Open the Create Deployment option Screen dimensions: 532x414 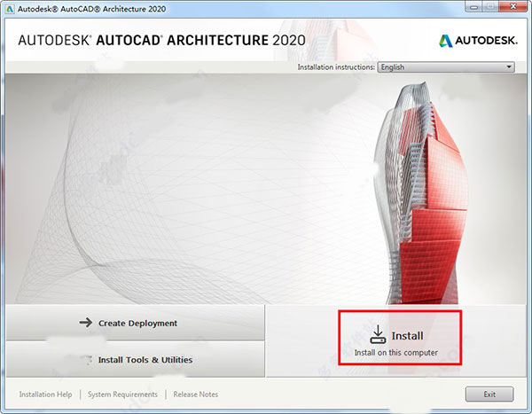pyautogui.click(x=135, y=323)
